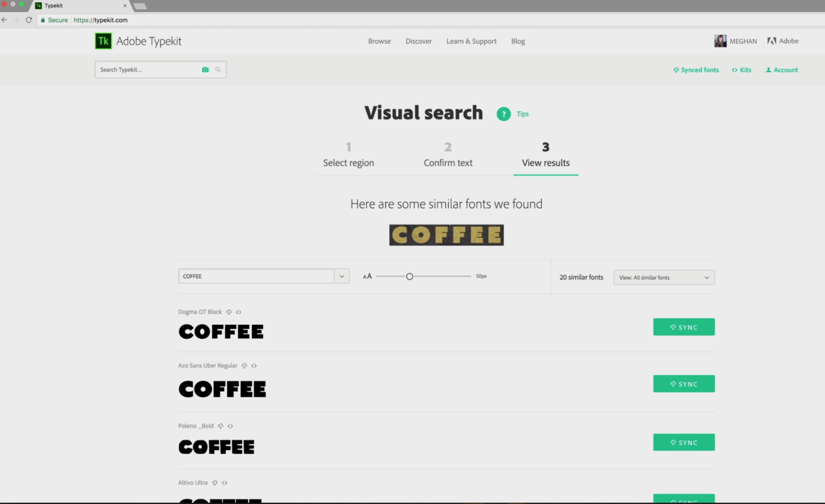
Task: Click the small A size label left of the slider
Action: [x=365, y=277]
